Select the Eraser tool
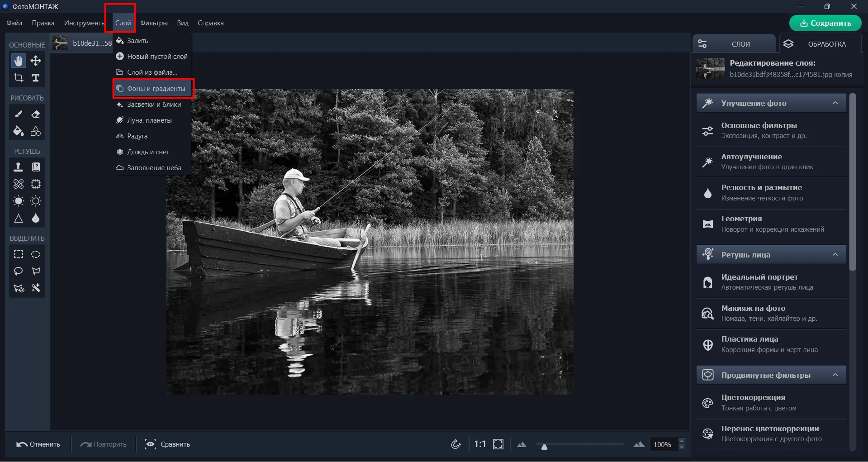The width and height of the screenshot is (868, 462). coord(36,114)
